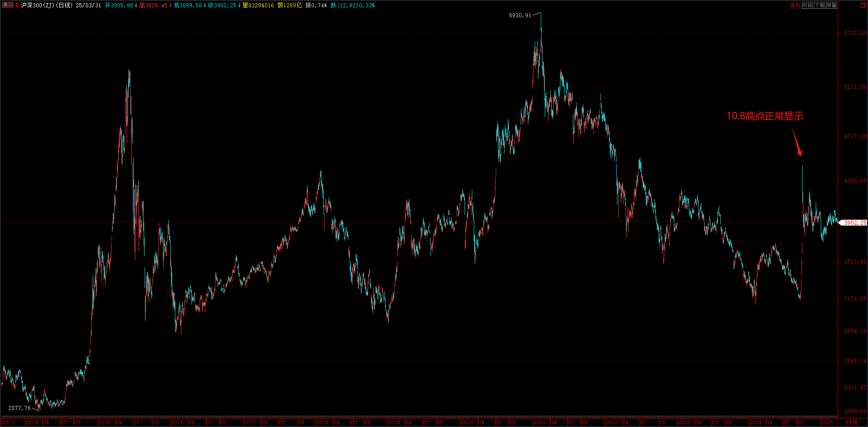Click the red restore-window icon
The width and height of the screenshot is (868, 427).
click(x=862, y=5)
